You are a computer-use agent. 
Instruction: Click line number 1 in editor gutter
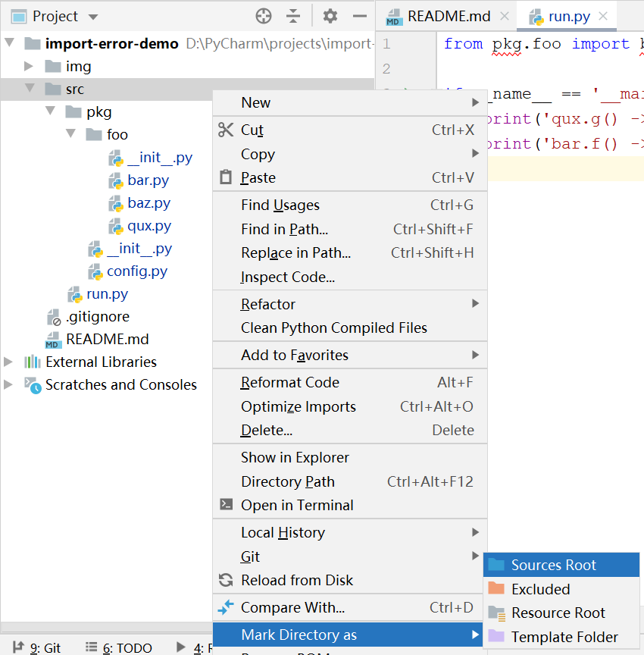click(x=386, y=43)
